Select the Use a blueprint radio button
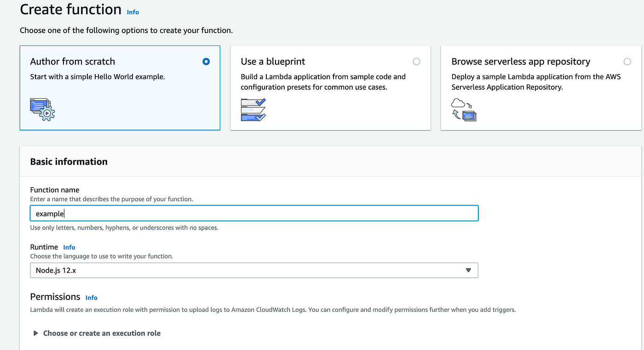Screen dimensions: 644x350 (416, 61)
